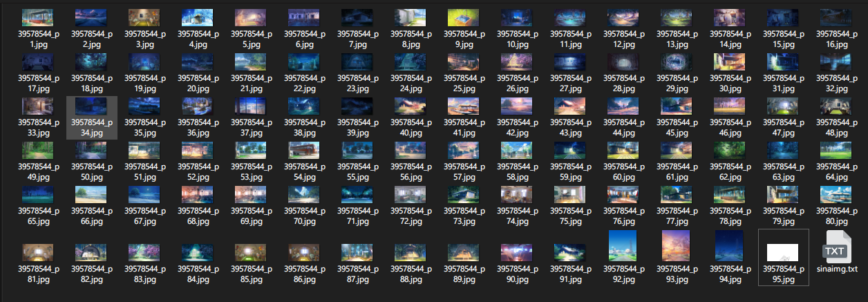
Task: Select thumbnail of 39578544_p1.jpg
Action: tap(38, 18)
